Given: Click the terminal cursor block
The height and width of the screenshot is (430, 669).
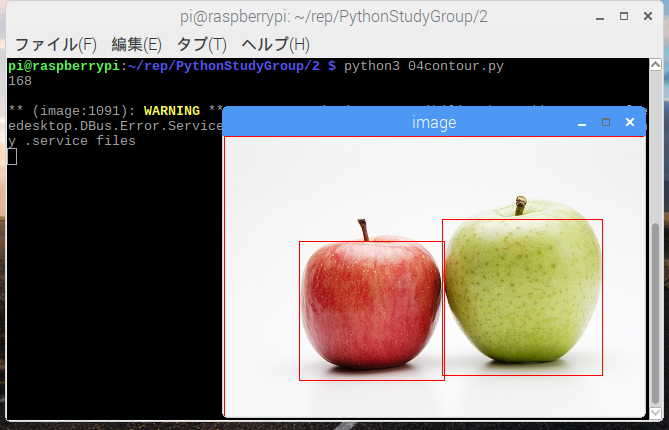Looking at the screenshot, I should click(12, 157).
